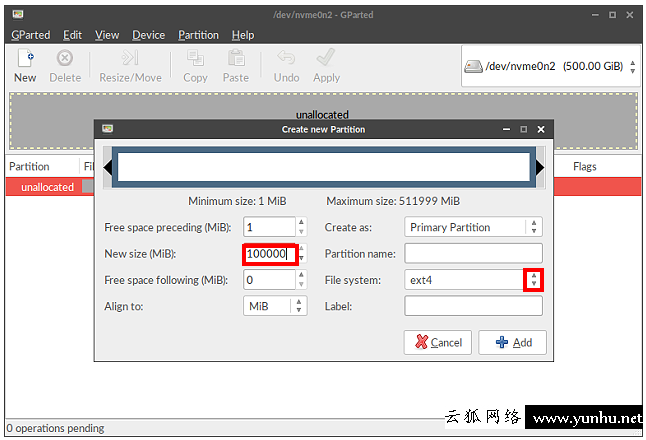
Task: Click GParted window icon in title bar
Action: click(x=18, y=15)
